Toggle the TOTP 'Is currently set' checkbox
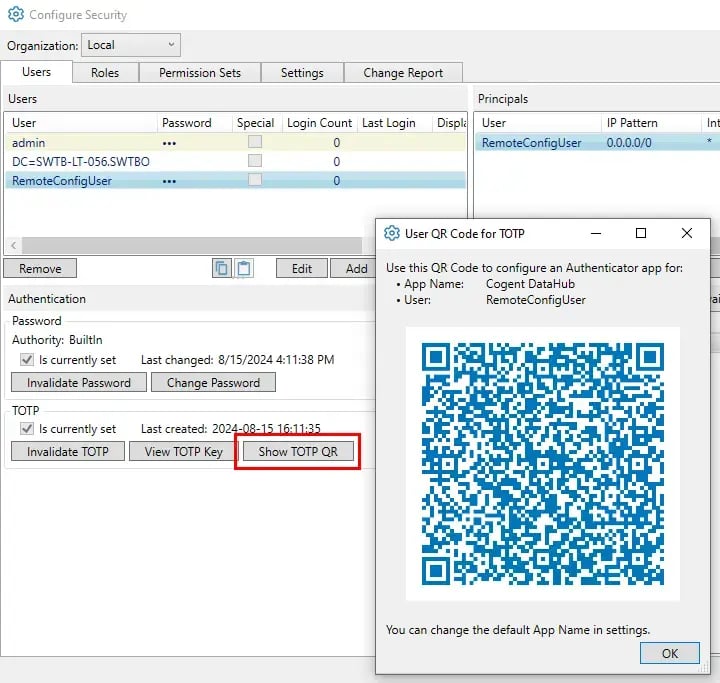 tap(27, 429)
